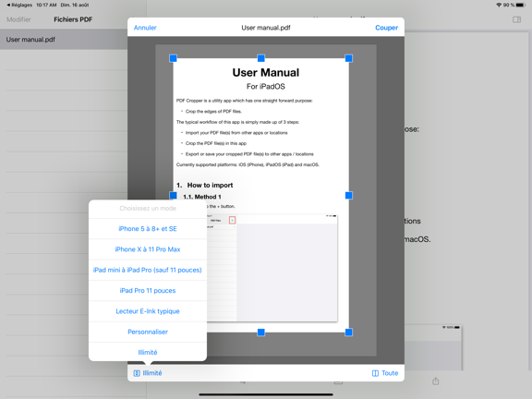The width and height of the screenshot is (532, 399).
Task: Tap Annuler to cancel cropping
Action: 145,28
